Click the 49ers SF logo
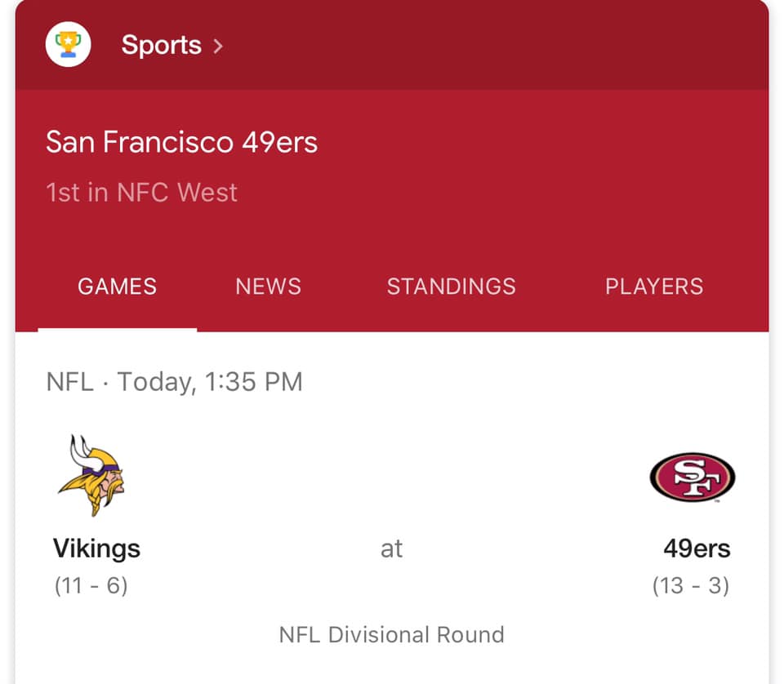 tap(693, 477)
